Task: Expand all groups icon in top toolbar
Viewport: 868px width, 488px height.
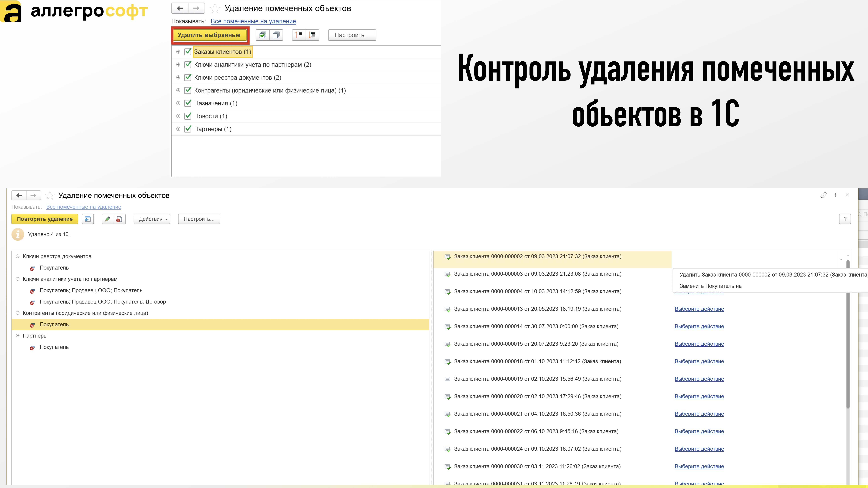Action: pos(312,35)
